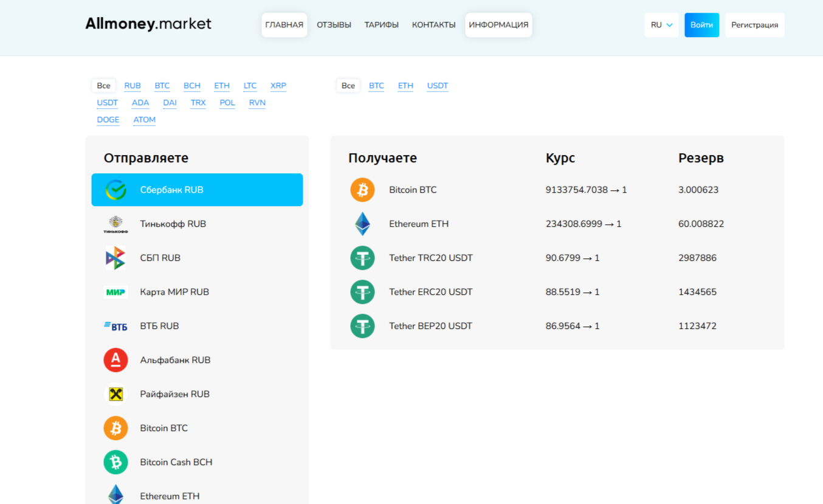Select the Все filter for receive currencies
The image size is (823, 504).
[x=348, y=86]
